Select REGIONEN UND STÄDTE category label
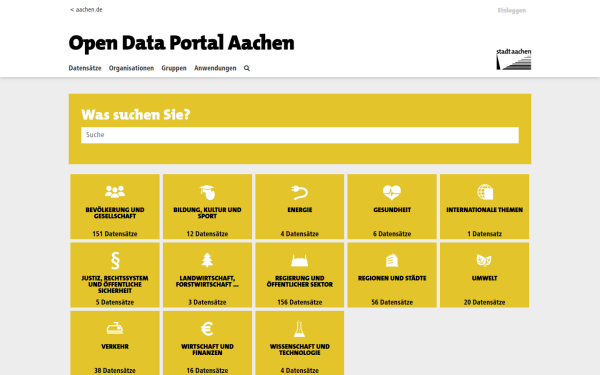Image resolution: width=600 pixels, height=375 pixels. (392, 278)
